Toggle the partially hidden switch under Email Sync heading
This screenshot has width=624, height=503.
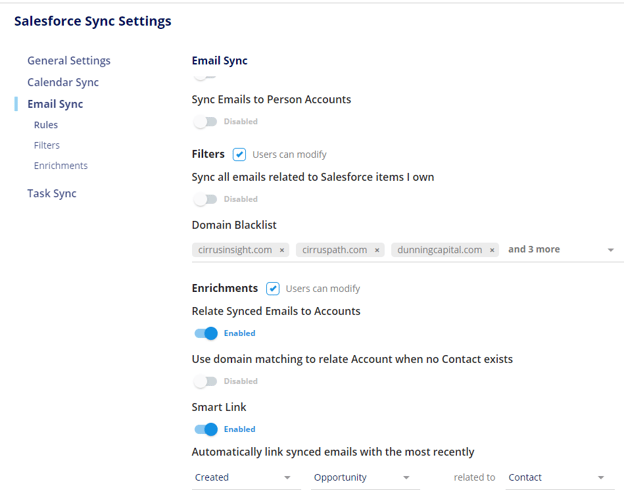[205, 76]
